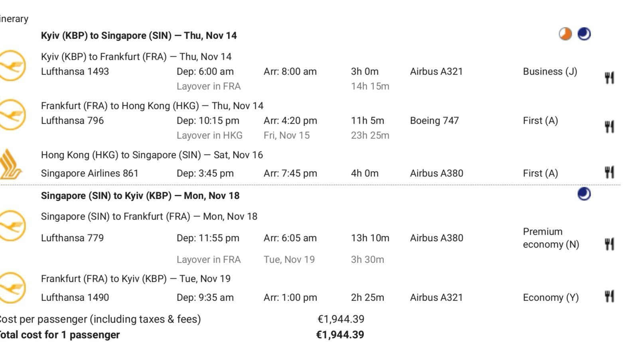The height and width of the screenshot is (351, 644).
Task: Click the Singapore Airlines logo
Action: (x=10, y=164)
